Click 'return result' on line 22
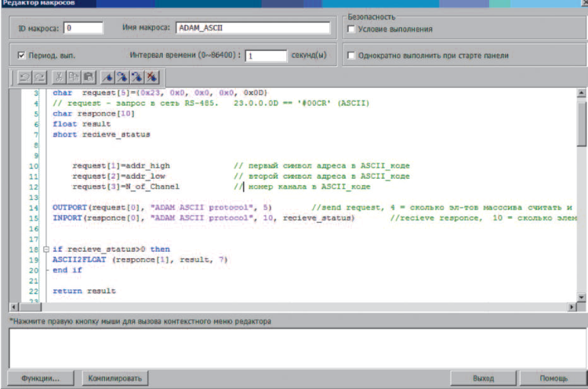 [85, 291]
